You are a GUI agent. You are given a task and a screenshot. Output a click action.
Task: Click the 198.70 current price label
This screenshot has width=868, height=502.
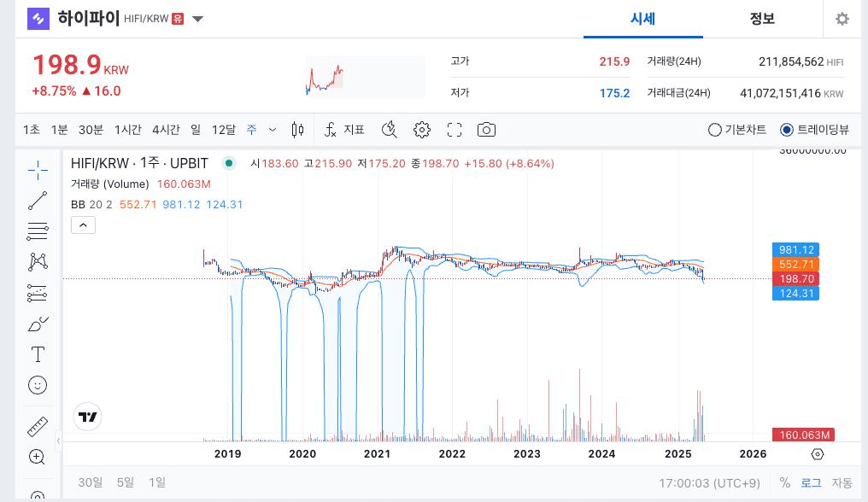pos(795,279)
